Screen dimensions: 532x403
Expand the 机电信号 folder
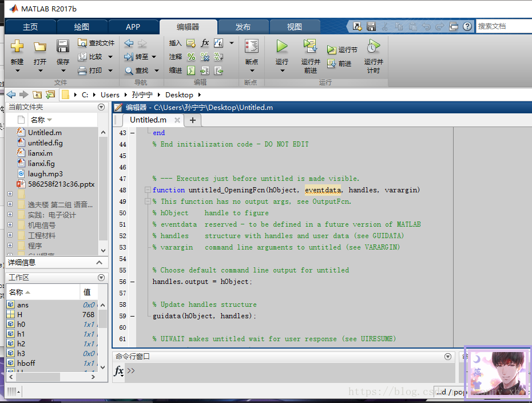point(10,225)
